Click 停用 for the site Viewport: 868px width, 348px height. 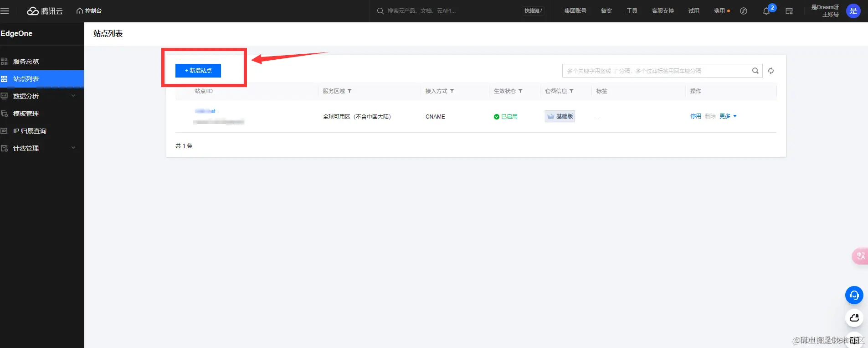(695, 116)
